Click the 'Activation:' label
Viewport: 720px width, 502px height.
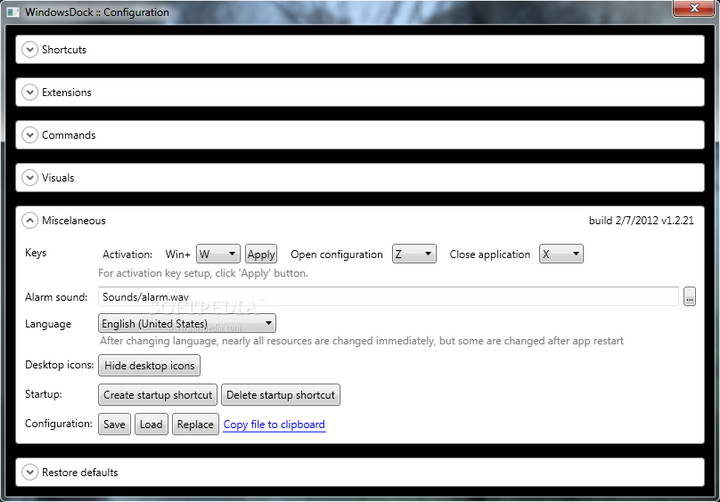pos(127,254)
